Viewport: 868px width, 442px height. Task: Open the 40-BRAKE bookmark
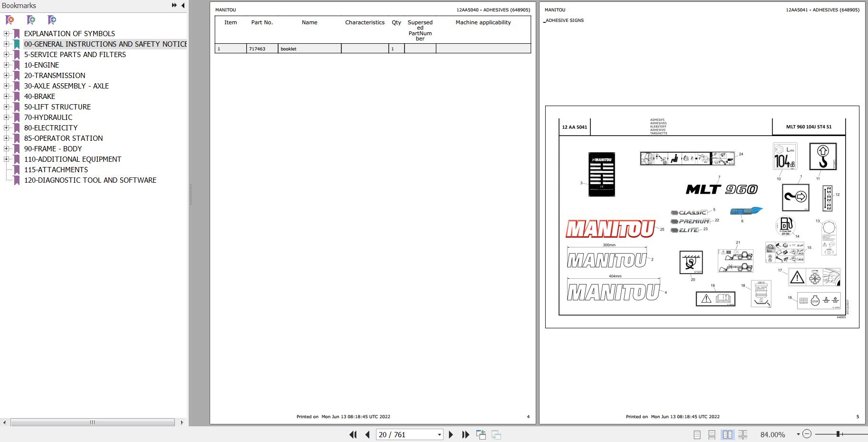click(39, 97)
